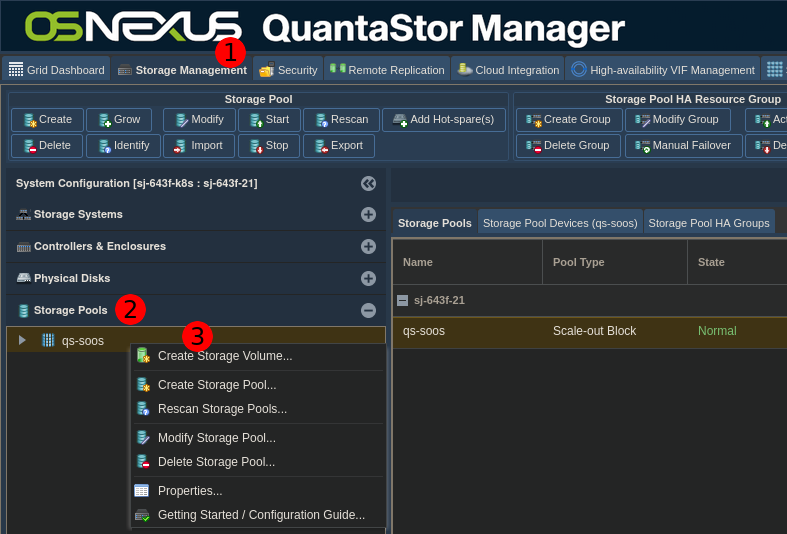Screen dimensions: 787x534
Task: Click the Add Hot-spare(s) toolbar button
Action: point(442,120)
